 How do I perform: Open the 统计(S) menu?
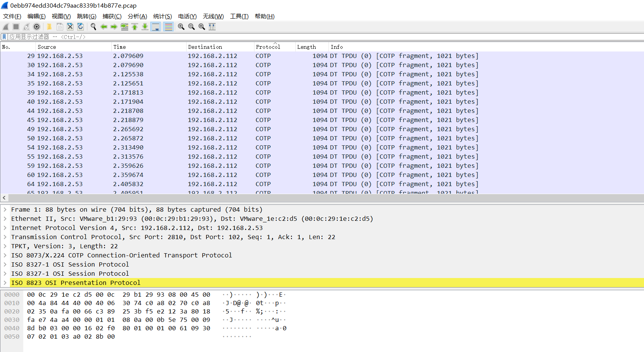click(x=163, y=16)
